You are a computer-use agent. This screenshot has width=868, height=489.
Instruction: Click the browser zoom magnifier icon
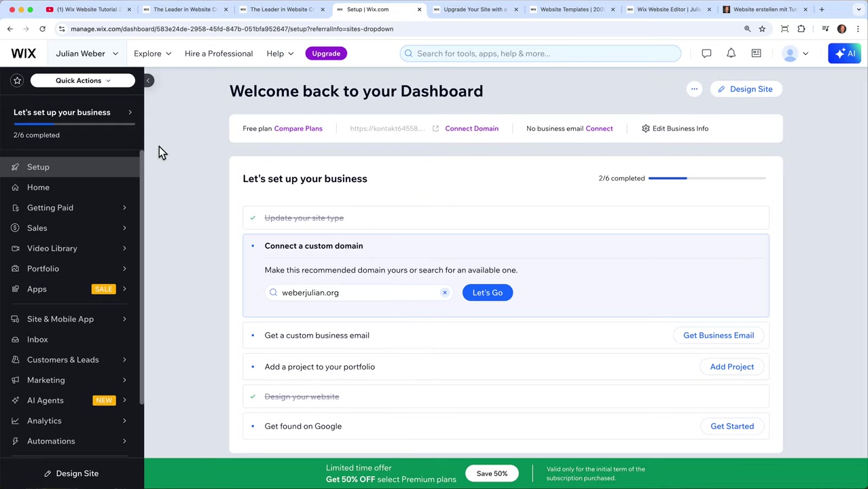(x=747, y=29)
